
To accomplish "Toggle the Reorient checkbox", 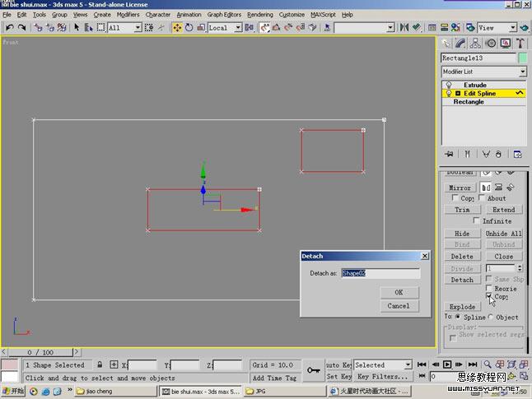I will pos(488,288).
